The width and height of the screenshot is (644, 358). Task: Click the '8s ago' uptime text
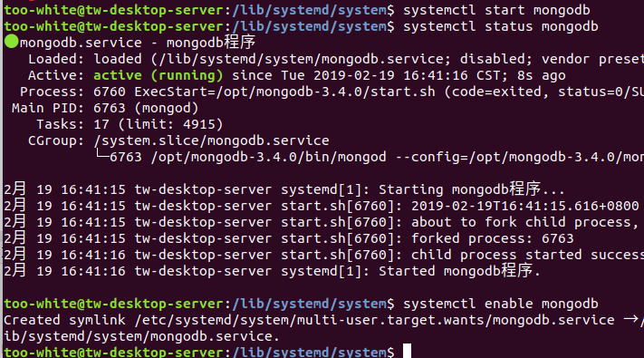(x=541, y=75)
